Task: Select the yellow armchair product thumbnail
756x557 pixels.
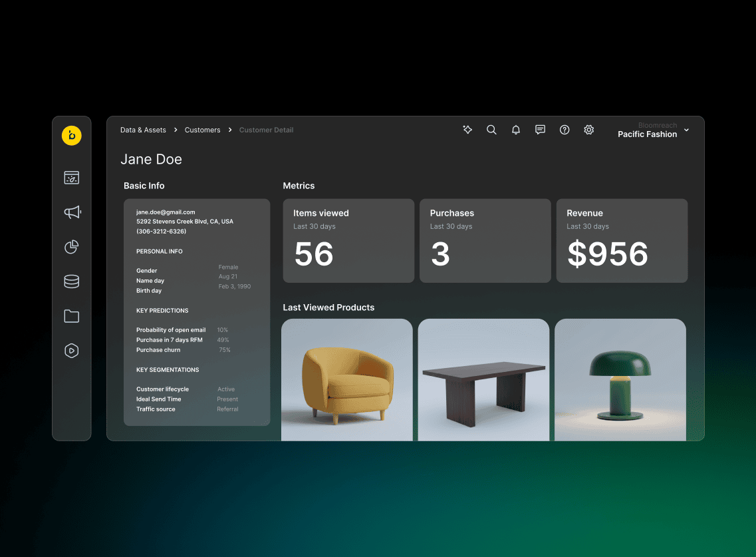Action: point(347,379)
